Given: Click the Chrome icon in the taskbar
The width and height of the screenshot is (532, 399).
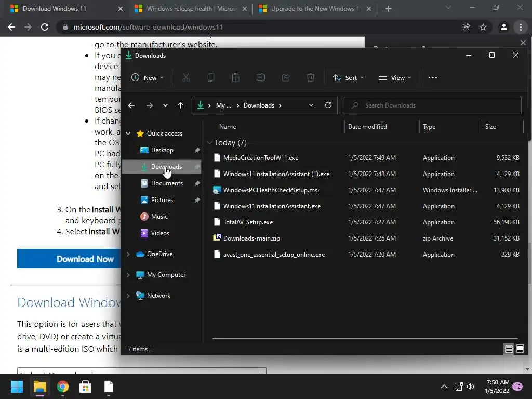Looking at the screenshot, I should (63, 387).
